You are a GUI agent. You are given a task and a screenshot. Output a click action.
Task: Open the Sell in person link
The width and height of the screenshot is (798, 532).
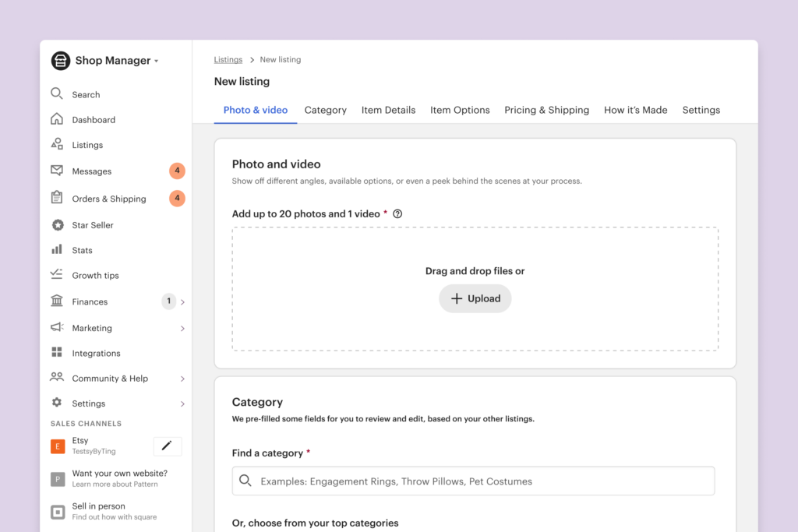(98, 506)
